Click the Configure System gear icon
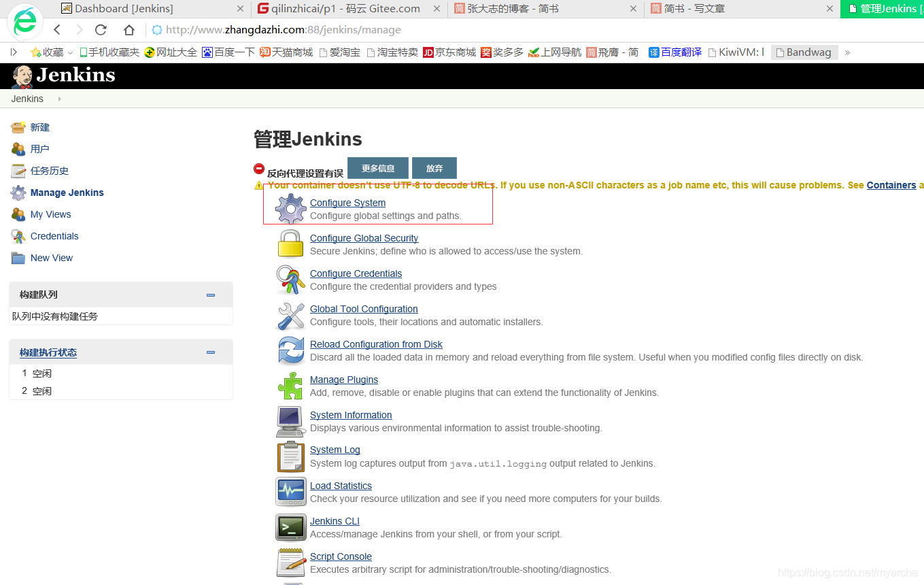This screenshot has width=924, height=585. tap(290, 208)
